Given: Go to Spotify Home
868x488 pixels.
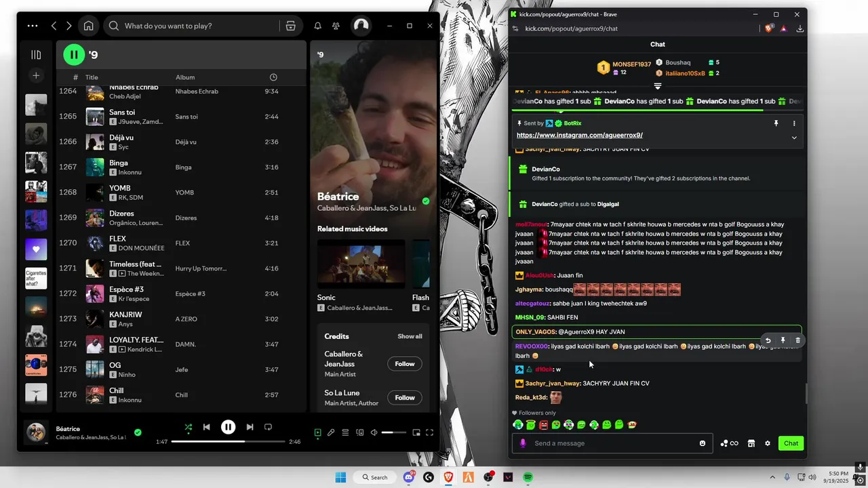Looking at the screenshot, I should (88, 26).
